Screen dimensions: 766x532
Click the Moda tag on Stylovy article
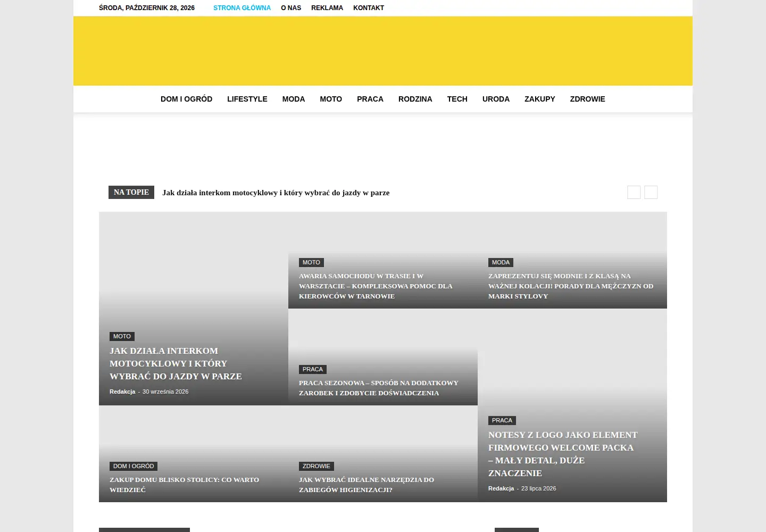click(501, 262)
